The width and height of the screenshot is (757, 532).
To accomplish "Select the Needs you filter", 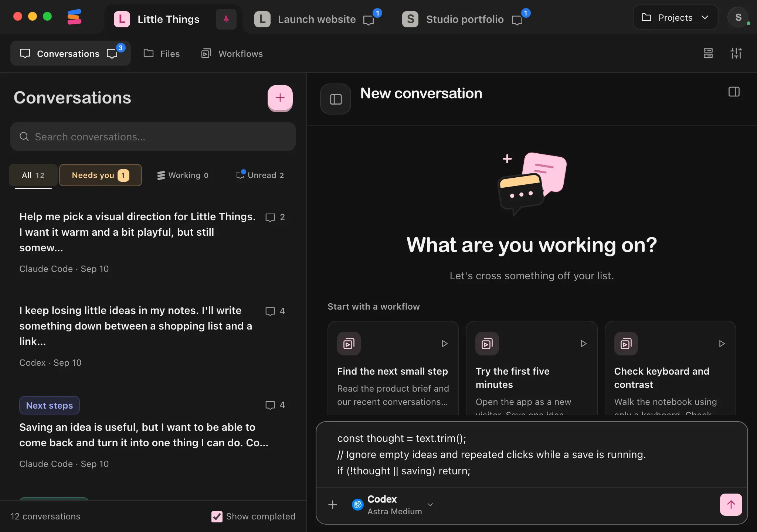I will point(101,175).
